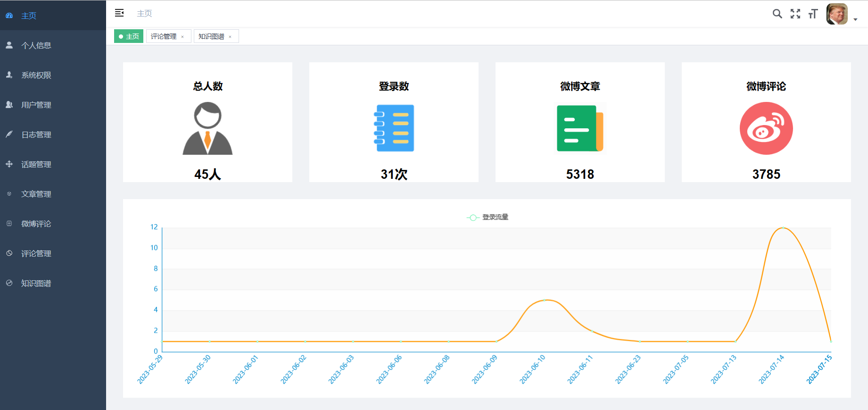
Task: Click the 微博文章 green document icon
Action: pos(580,128)
